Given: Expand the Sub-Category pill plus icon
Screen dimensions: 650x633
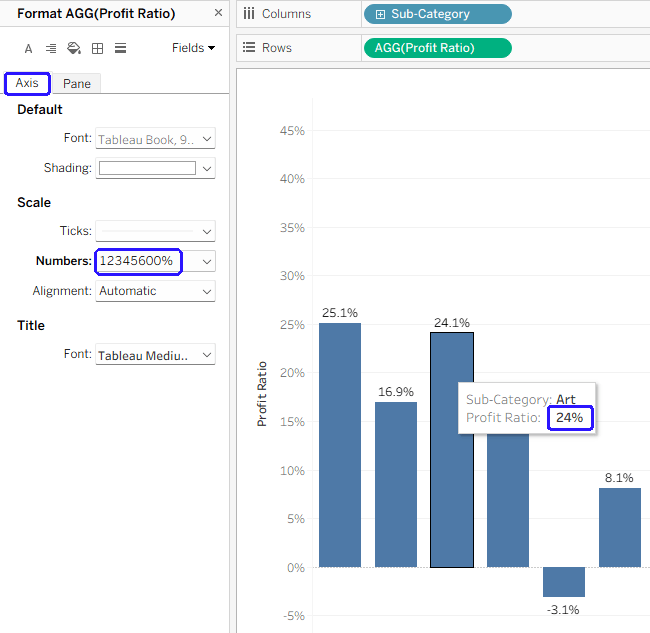Looking at the screenshot, I should (x=380, y=14).
